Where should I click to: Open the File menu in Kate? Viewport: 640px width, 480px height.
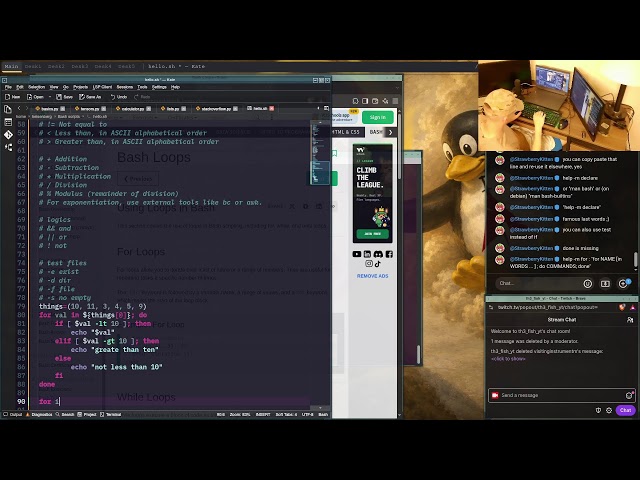coord(8,87)
